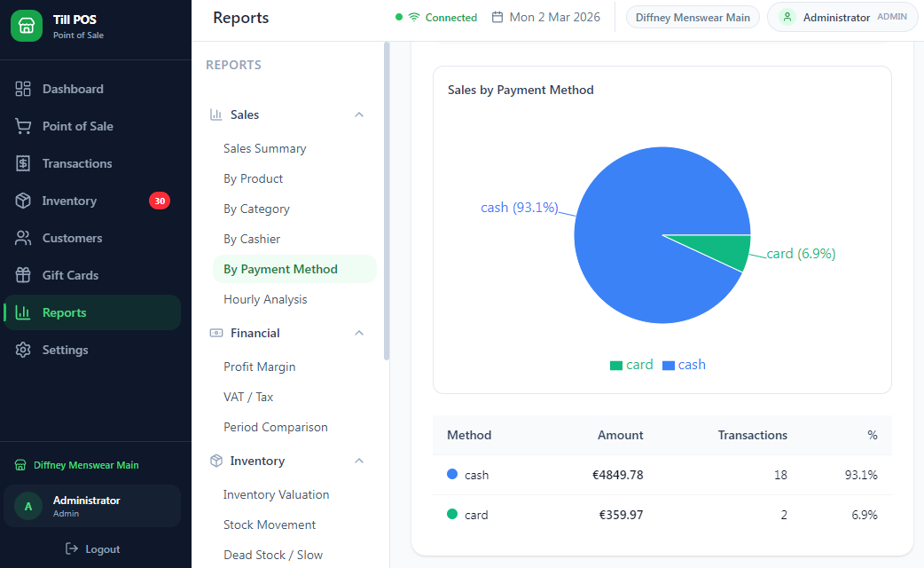
Task: Click the card legend swatch under the pie chart
Action: pos(615,365)
